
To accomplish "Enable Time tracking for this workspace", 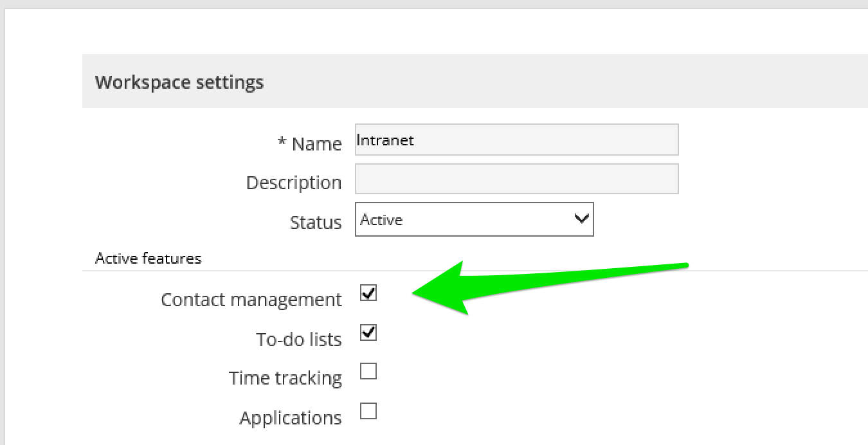I will (368, 371).
